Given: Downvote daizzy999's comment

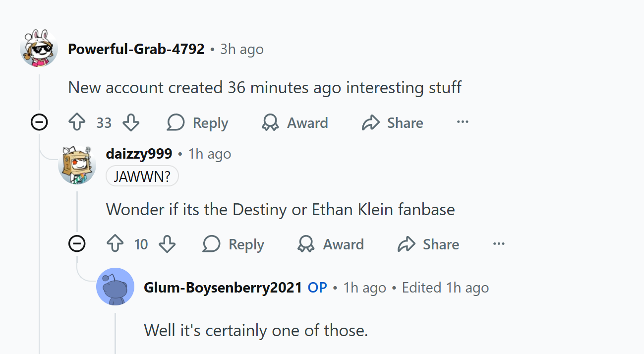Looking at the screenshot, I should [167, 244].
